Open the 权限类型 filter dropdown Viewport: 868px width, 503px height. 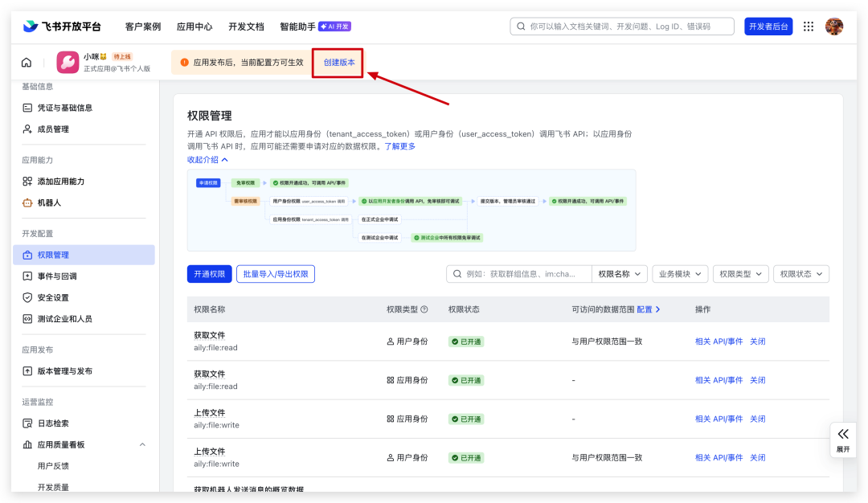(740, 274)
